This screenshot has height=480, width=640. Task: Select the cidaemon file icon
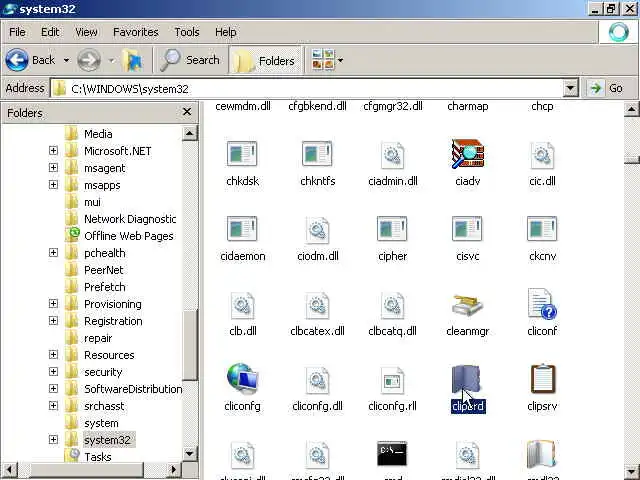pos(242,229)
